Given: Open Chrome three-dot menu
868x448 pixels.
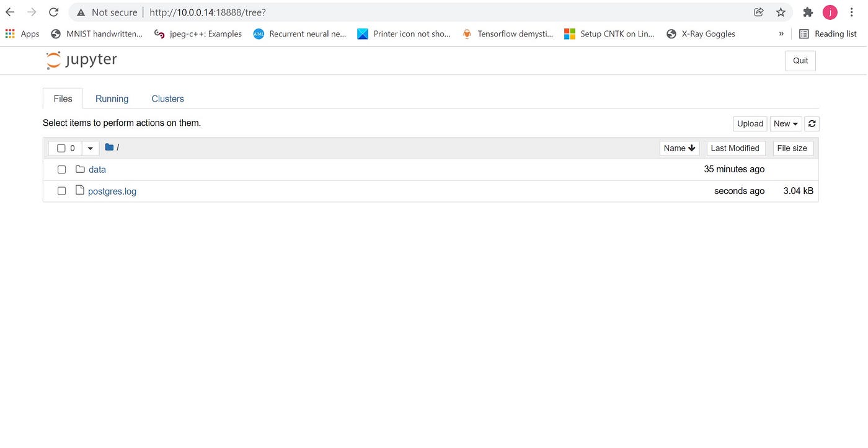Looking at the screenshot, I should click(x=852, y=12).
